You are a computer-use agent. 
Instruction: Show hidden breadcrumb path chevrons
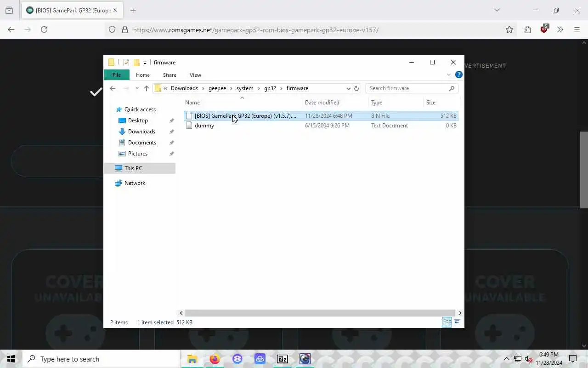click(x=165, y=88)
